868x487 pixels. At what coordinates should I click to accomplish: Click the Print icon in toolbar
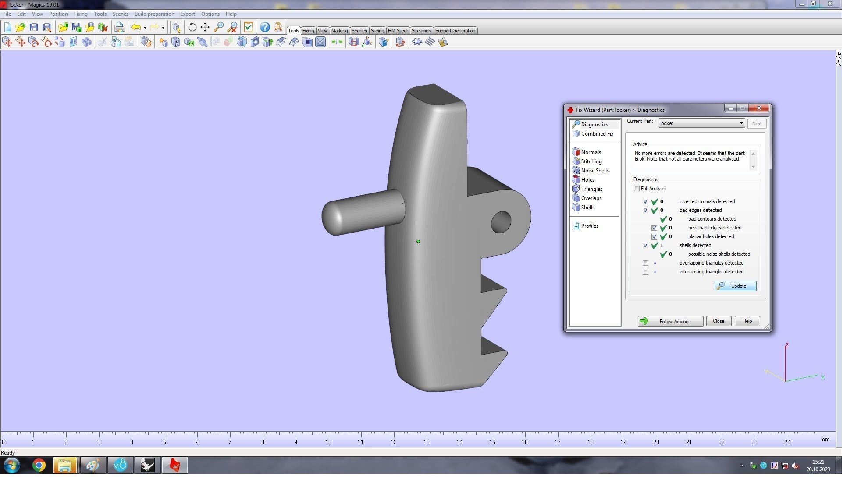(x=119, y=27)
